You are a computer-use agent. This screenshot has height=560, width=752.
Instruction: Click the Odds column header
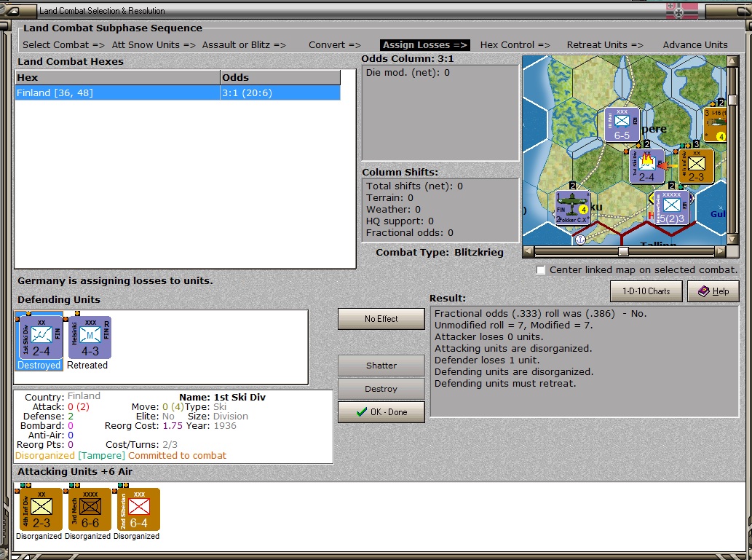[x=280, y=77]
